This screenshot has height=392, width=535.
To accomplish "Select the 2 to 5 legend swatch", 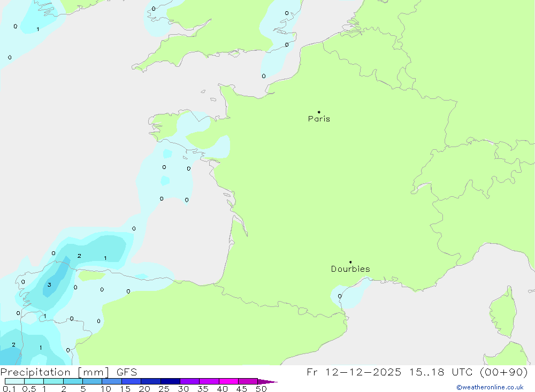I will click(73, 381).
